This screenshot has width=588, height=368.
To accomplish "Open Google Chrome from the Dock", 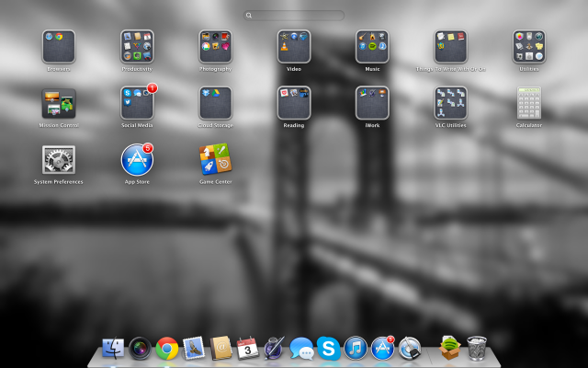I will click(x=167, y=349).
